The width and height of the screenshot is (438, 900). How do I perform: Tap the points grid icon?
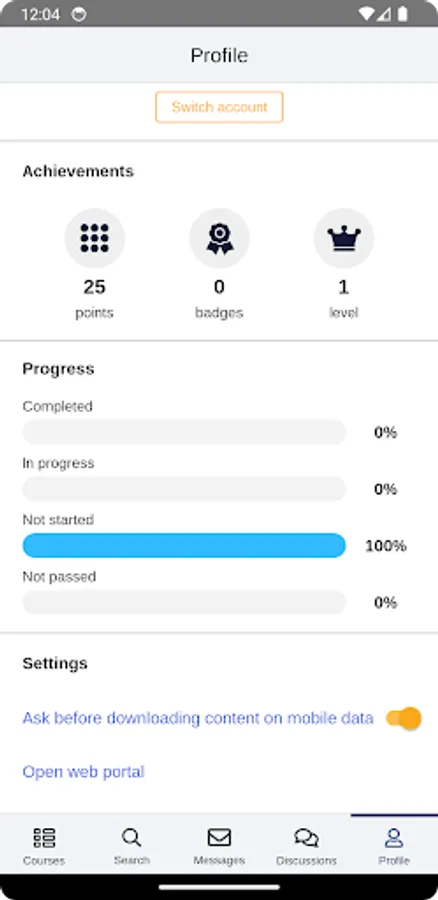pyautogui.click(x=95, y=238)
